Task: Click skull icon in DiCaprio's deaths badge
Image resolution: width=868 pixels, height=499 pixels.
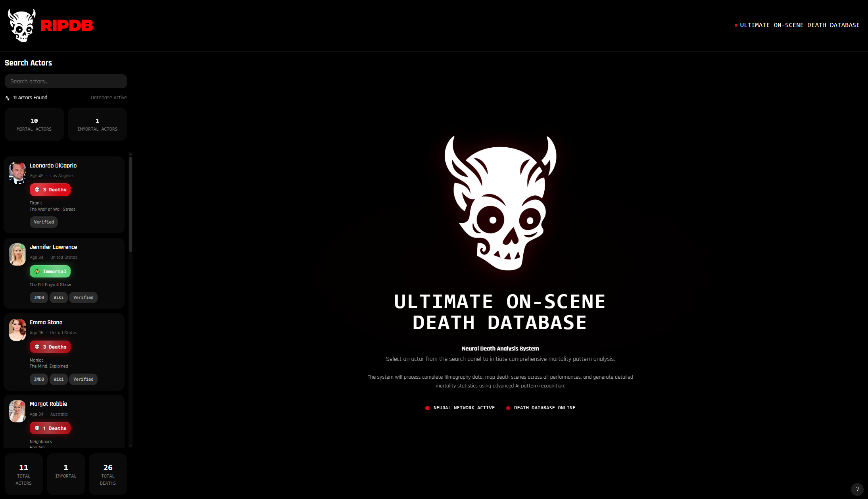Action: (37, 190)
